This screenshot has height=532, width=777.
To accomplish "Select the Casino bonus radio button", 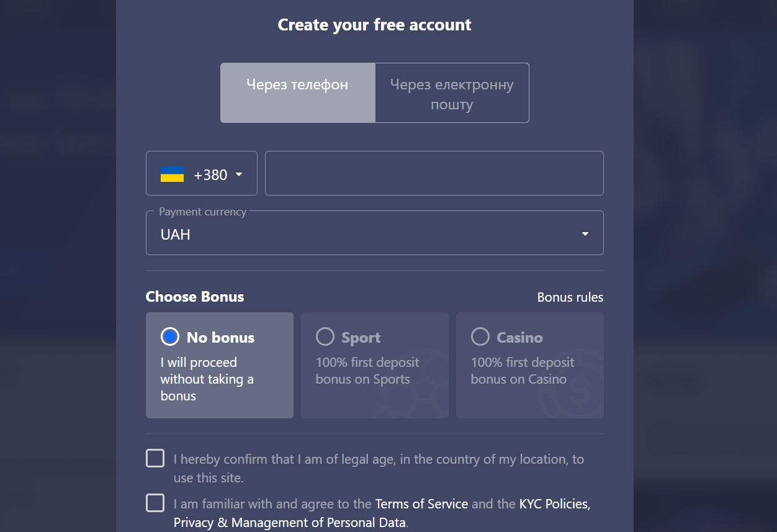I will pyautogui.click(x=480, y=336).
